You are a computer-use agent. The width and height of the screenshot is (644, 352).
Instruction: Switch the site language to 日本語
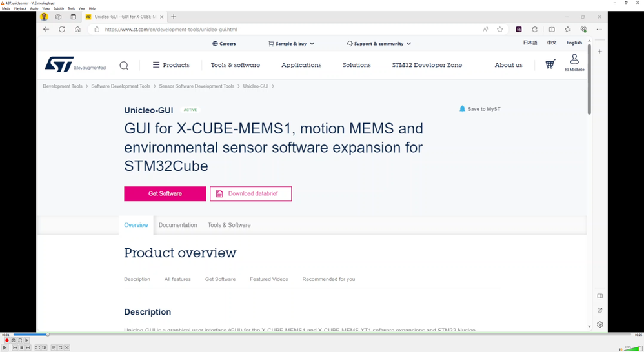tap(530, 43)
